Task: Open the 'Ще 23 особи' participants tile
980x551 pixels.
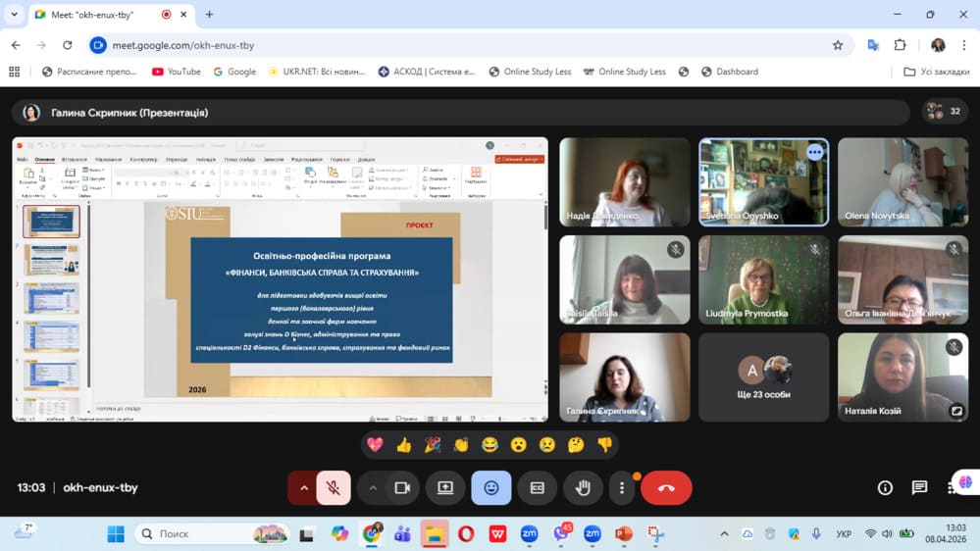Action: tap(763, 377)
